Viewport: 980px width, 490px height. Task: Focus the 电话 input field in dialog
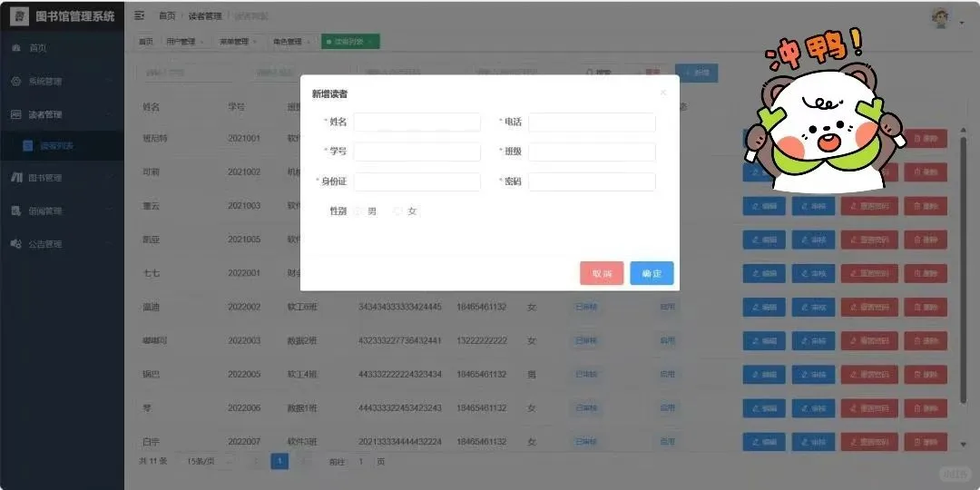tap(592, 122)
